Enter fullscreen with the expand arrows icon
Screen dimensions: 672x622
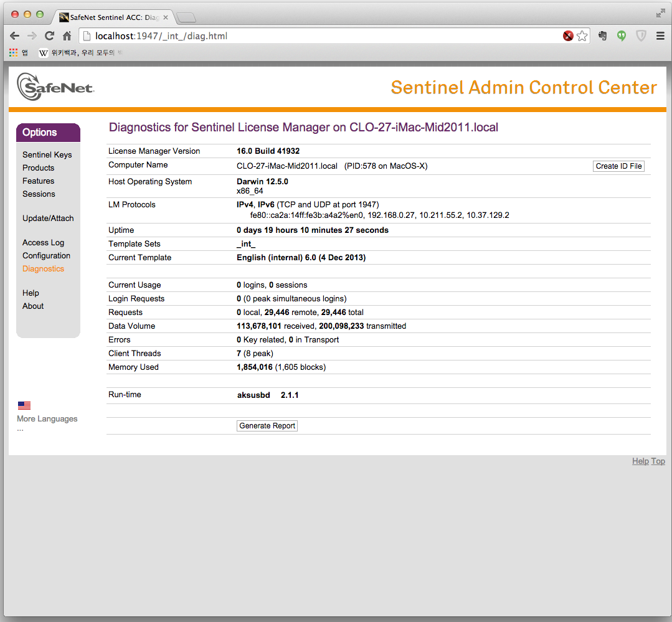pyautogui.click(x=660, y=13)
